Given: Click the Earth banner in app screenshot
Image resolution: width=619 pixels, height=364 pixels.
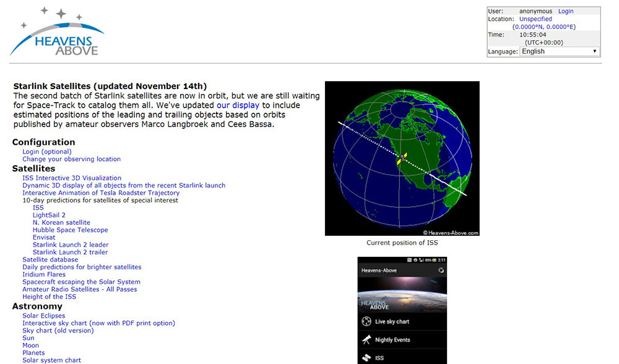Looking at the screenshot, I should (x=402, y=296).
